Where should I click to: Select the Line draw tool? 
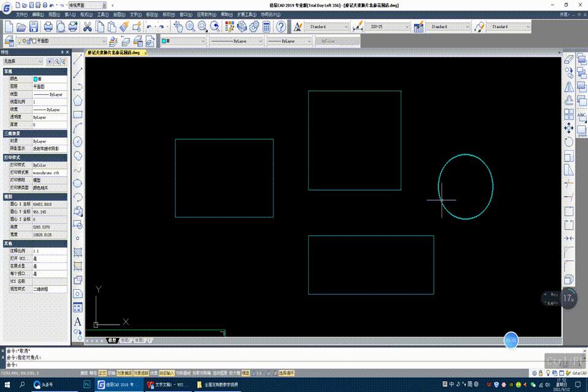[x=78, y=60]
